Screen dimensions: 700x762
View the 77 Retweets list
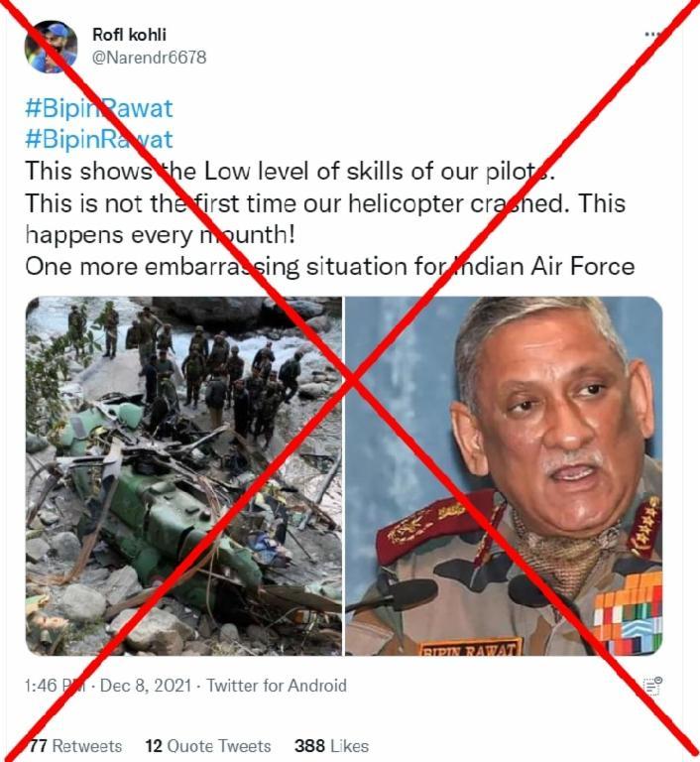(75, 745)
